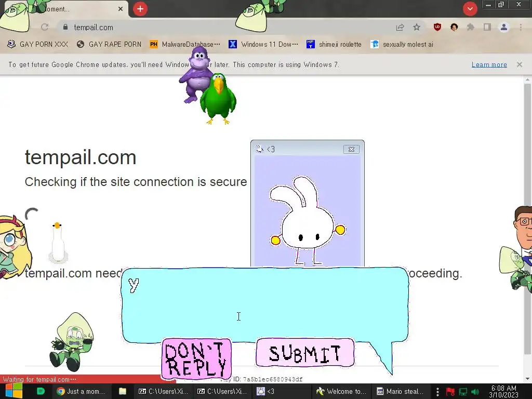This screenshot has height=399, width=532.
Task: Bookmark this page with the star icon
Action: point(417,28)
